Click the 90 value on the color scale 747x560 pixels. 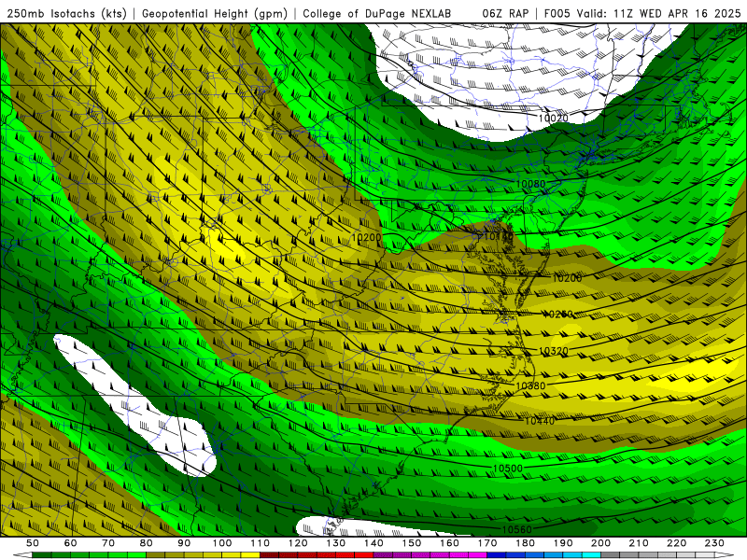tap(184, 543)
